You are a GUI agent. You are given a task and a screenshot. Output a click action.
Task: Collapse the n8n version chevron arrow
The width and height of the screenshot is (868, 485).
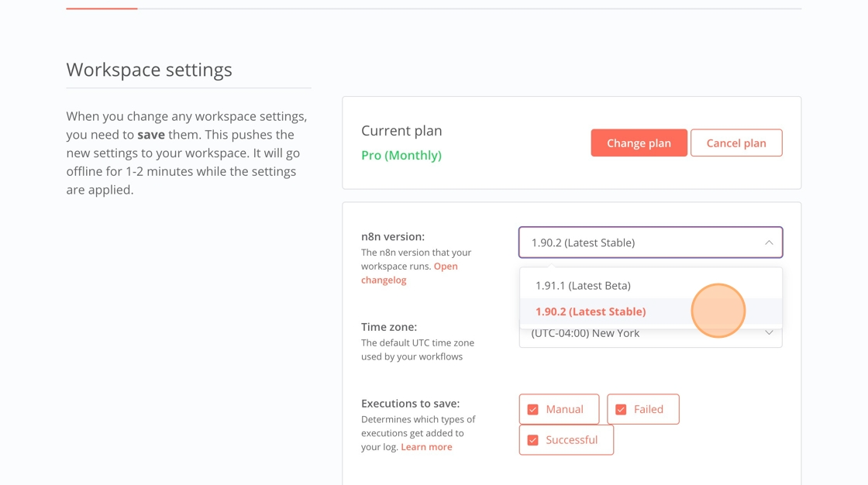(768, 242)
